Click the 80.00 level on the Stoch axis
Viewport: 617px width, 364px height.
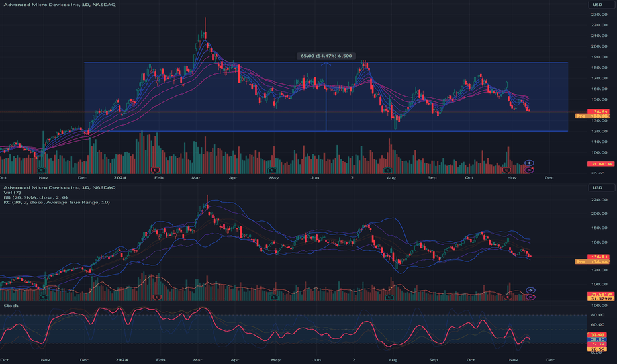[597, 315]
